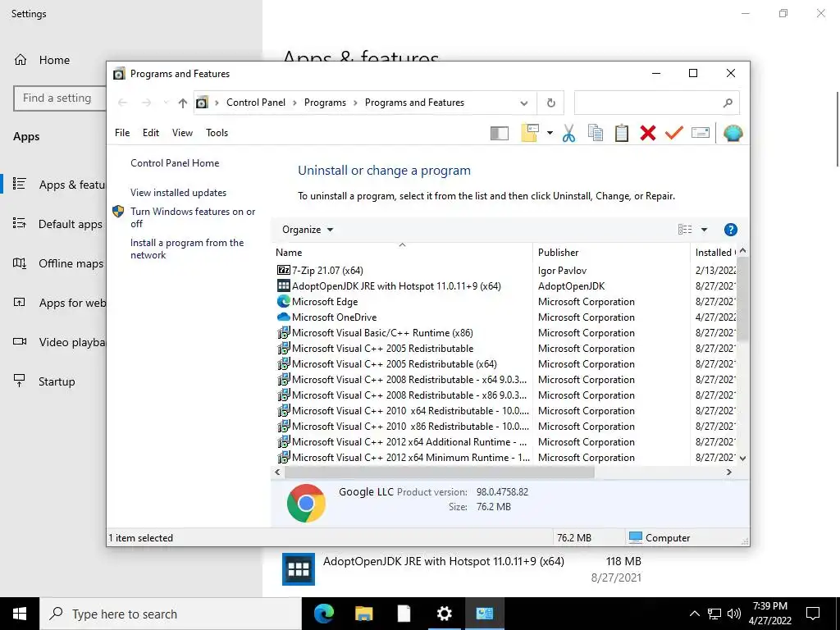The height and width of the screenshot is (630, 840).
Task: Click the vertical scrollbar down arrow in list
Action: pos(742,458)
